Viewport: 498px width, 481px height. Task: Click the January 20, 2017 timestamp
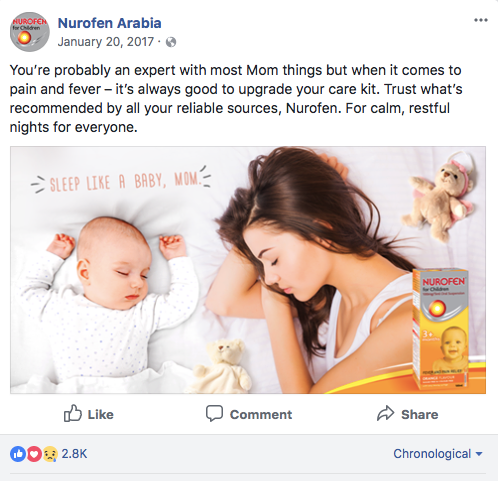(x=105, y=42)
